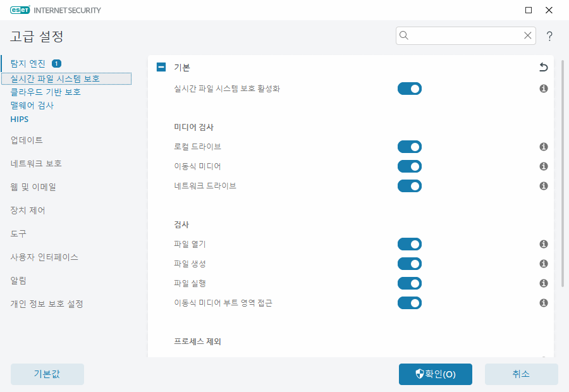Disable the 실시간 파일 시스템 보호 활성화 toggle
569x392 pixels.
(410, 89)
